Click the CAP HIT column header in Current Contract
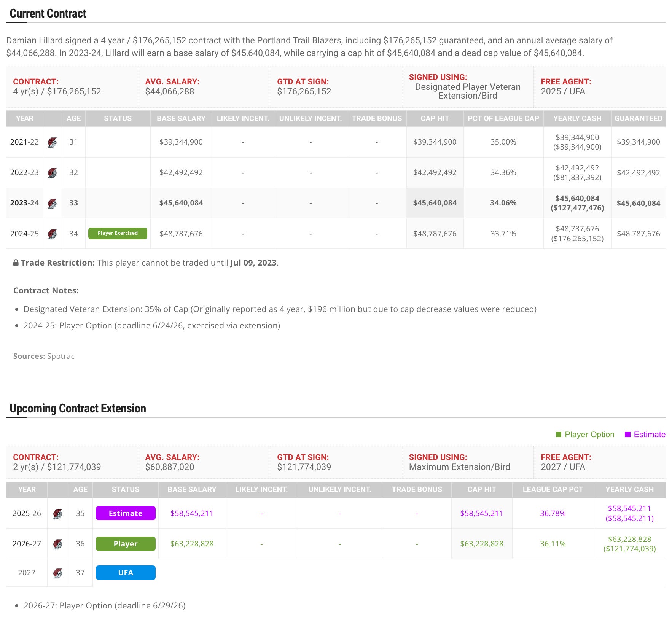This screenshot has width=672, height=621. [x=435, y=118]
